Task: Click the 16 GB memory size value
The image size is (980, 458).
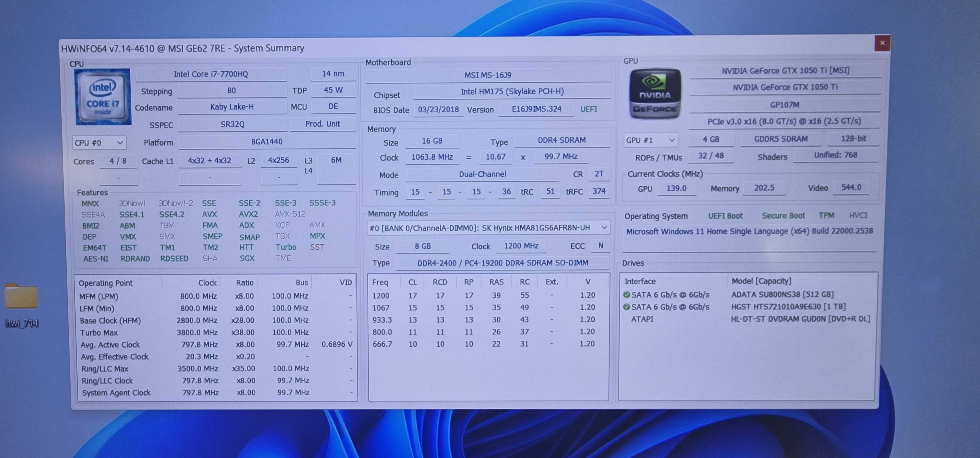Action: (432, 141)
